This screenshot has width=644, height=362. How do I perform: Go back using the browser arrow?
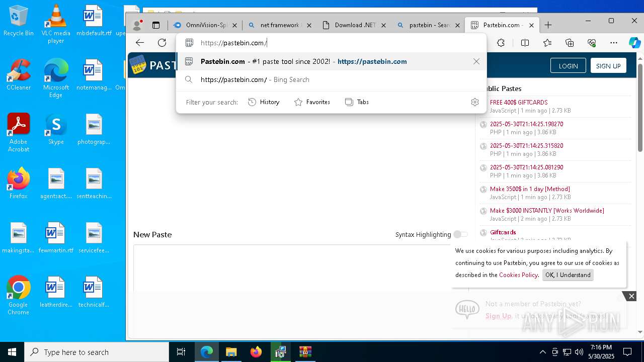click(x=140, y=43)
